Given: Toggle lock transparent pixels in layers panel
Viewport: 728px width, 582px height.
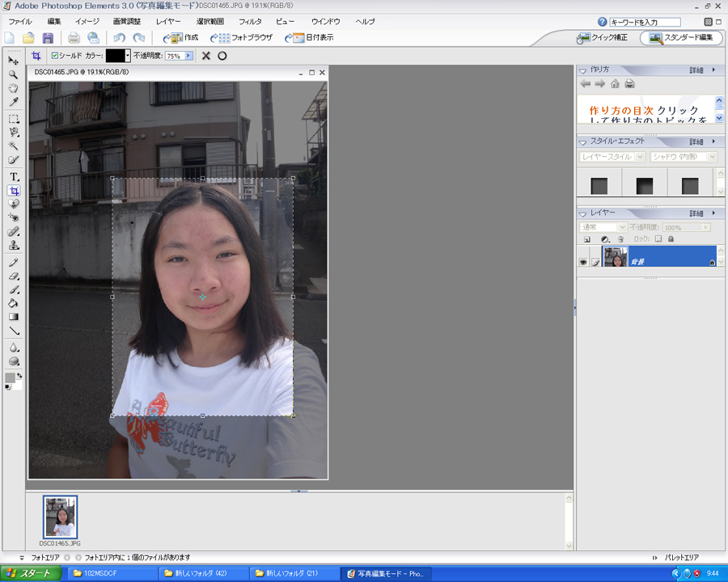Looking at the screenshot, I should click(658, 239).
